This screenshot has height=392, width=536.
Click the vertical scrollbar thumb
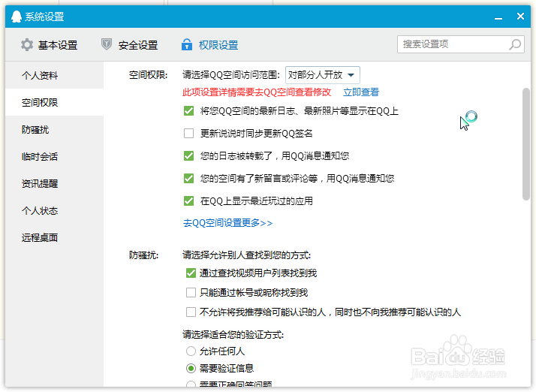(x=526, y=144)
